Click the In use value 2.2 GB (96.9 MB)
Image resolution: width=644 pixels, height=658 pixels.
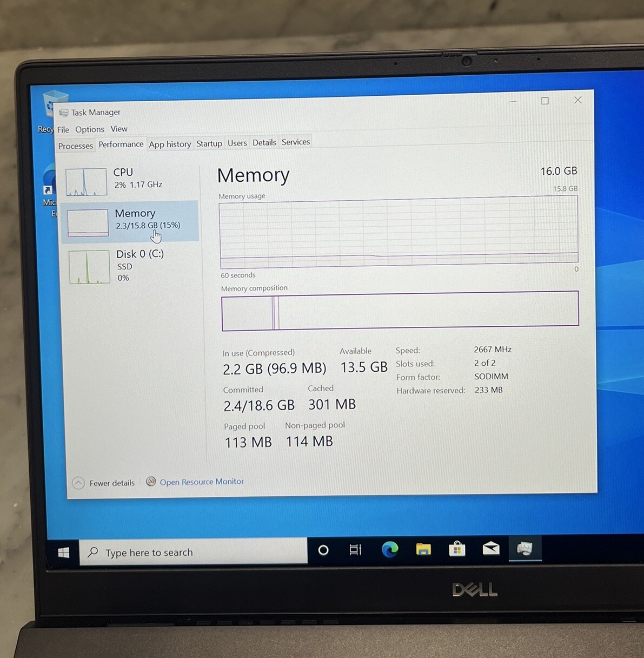tap(275, 369)
